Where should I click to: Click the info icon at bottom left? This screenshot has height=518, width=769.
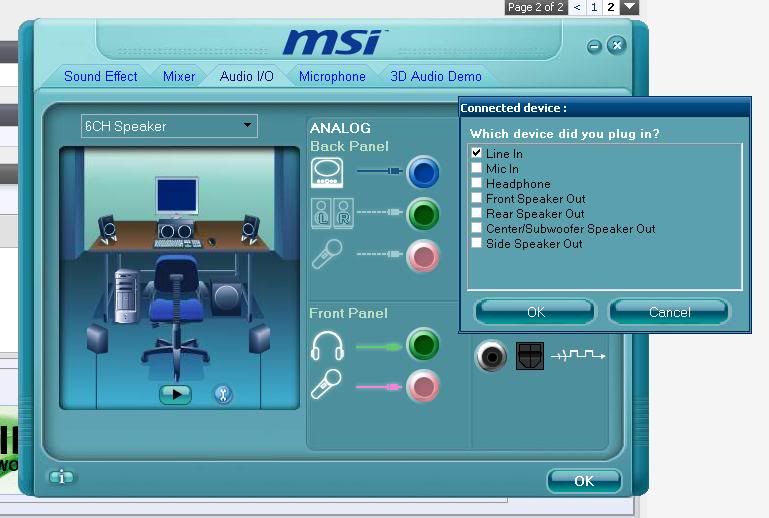62,478
